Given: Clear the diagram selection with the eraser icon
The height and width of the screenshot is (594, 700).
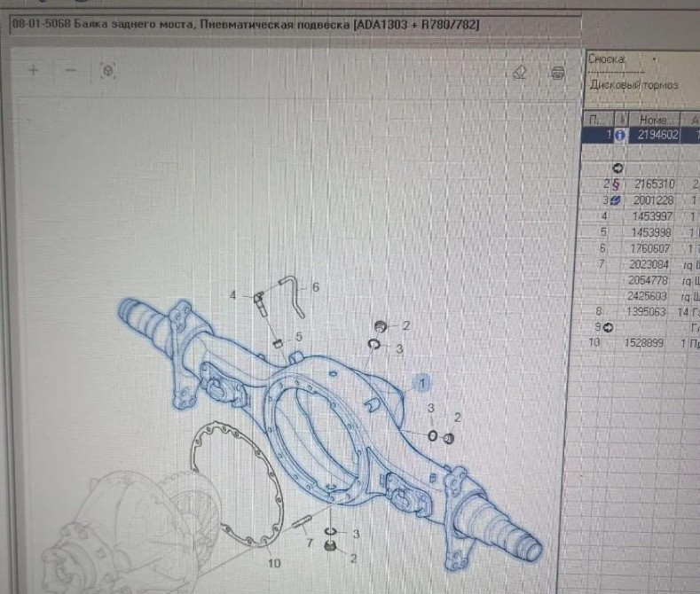Looking at the screenshot, I should click(x=520, y=72).
